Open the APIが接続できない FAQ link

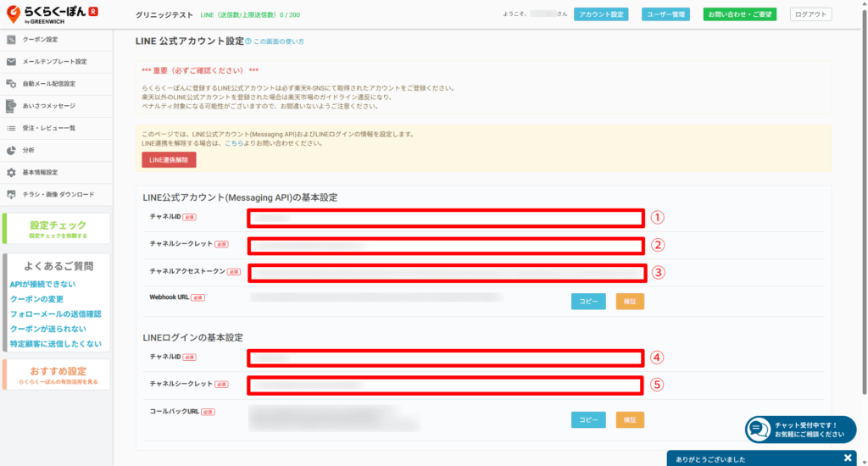click(42, 284)
